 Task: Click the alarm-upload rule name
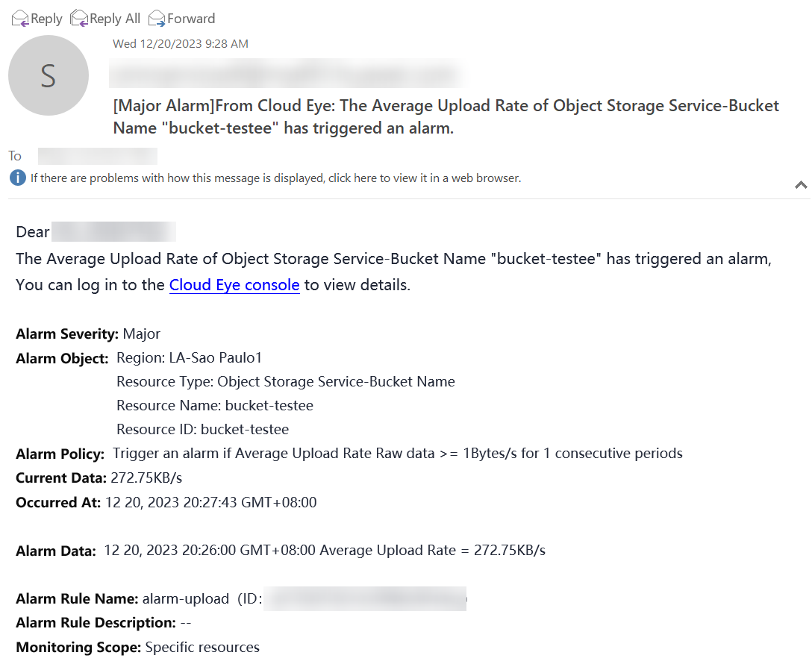tap(185, 598)
